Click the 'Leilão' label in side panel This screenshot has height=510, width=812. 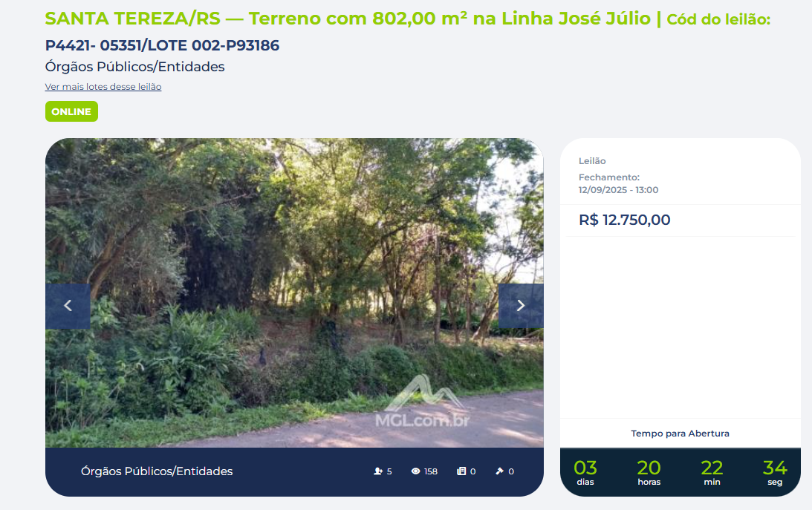click(592, 161)
